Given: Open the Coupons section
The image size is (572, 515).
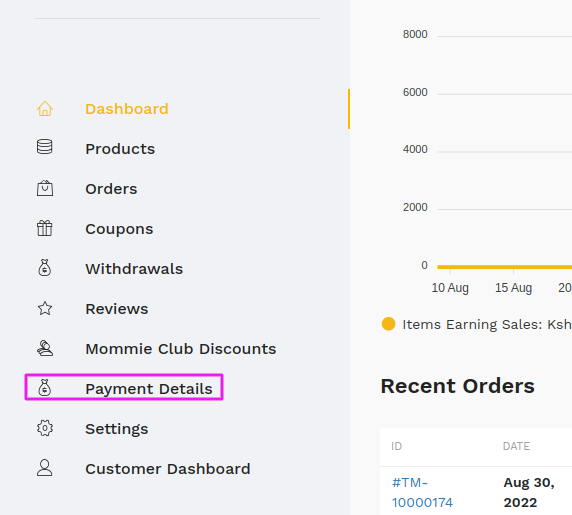Looking at the screenshot, I should (119, 229).
